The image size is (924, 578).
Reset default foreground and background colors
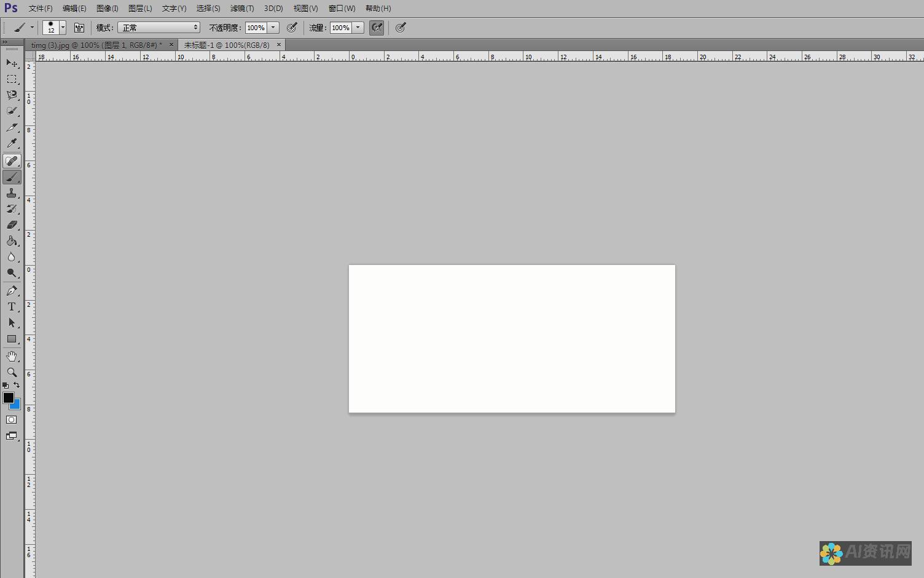(6, 386)
